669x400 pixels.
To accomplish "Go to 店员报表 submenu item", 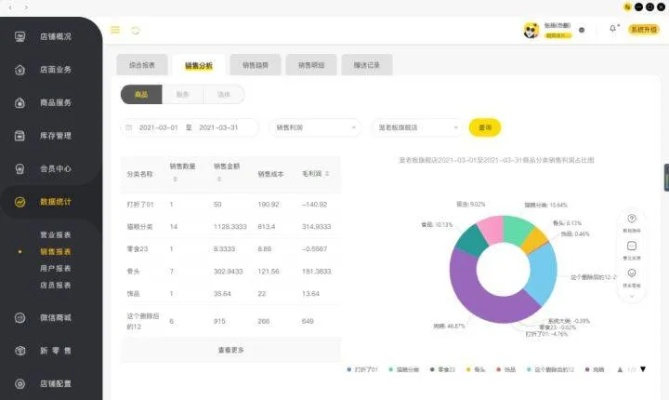I will coord(55,285).
